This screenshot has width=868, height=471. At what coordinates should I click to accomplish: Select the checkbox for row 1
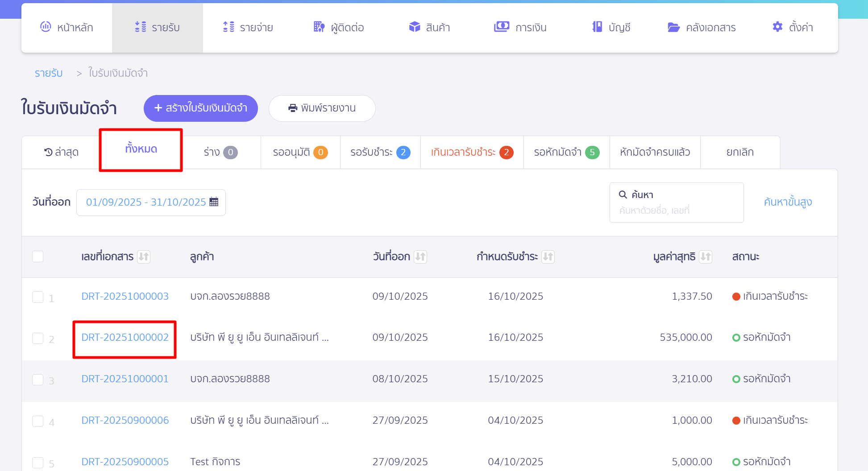click(x=38, y=297)
